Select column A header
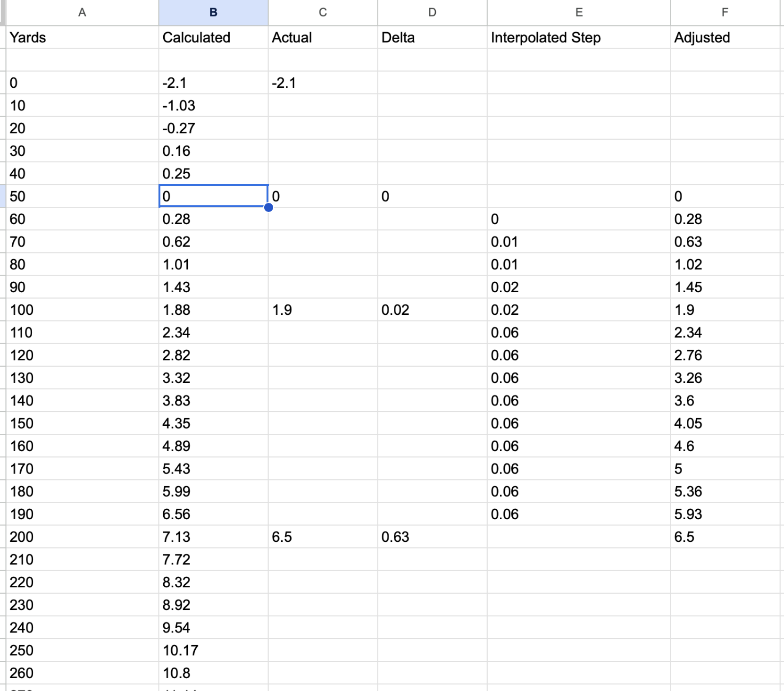Screen dimensions: 784x691 point(82,13)
